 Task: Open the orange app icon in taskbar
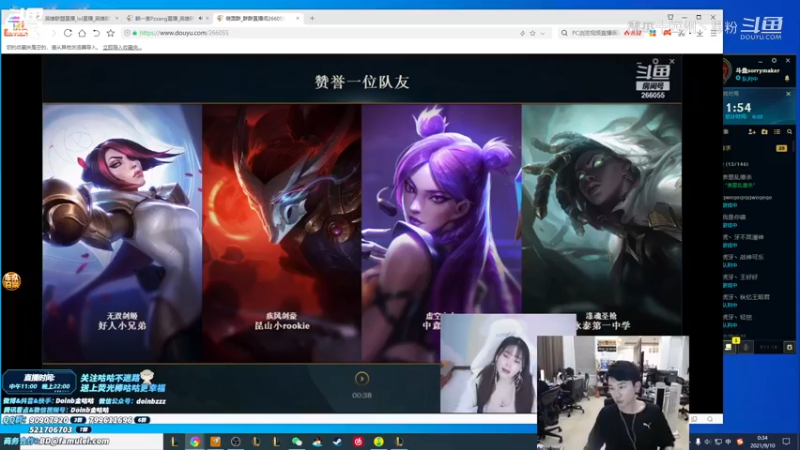click(215, 441)
